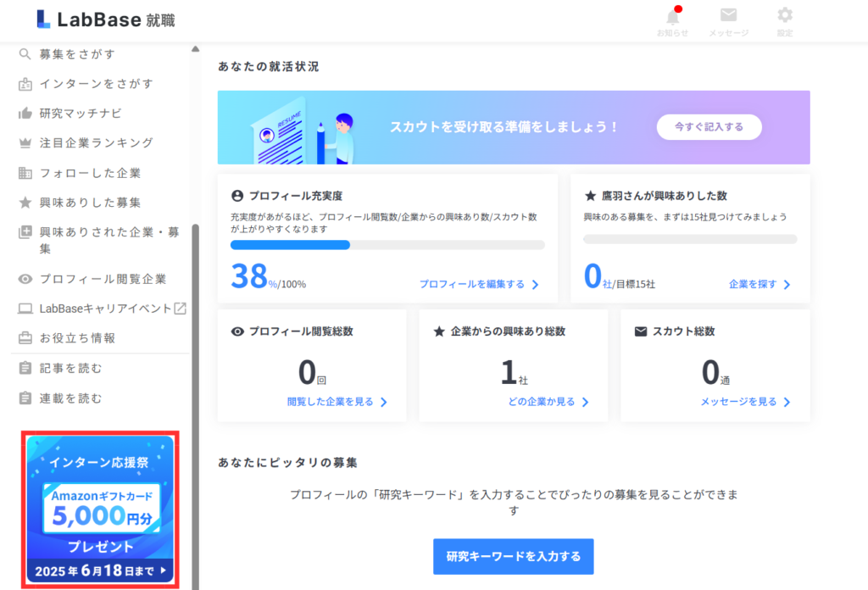868x590 pixels.
Task: Click the 興味ありした数 empty progress bar
Action: pos(690,239)
